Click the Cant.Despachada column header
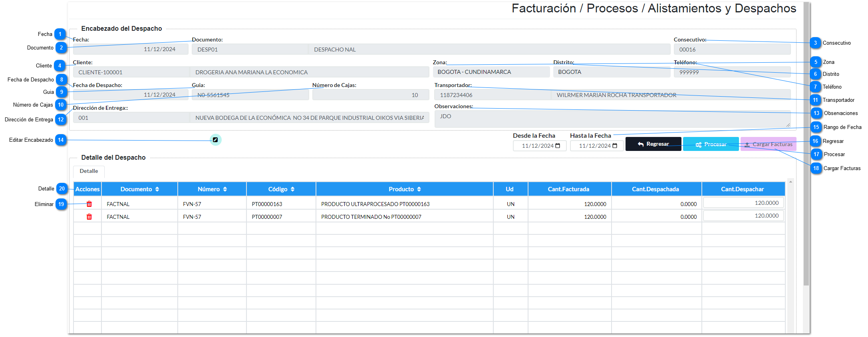Screen dimensions: 868x337 (657, 189)
